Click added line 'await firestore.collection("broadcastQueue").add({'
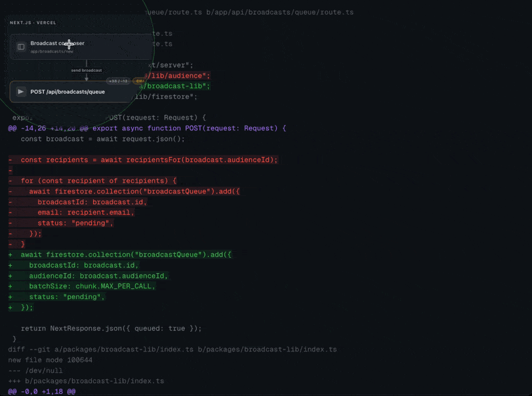Image resolution: width=532 pixels, height=396 pixels. [120, 254]
